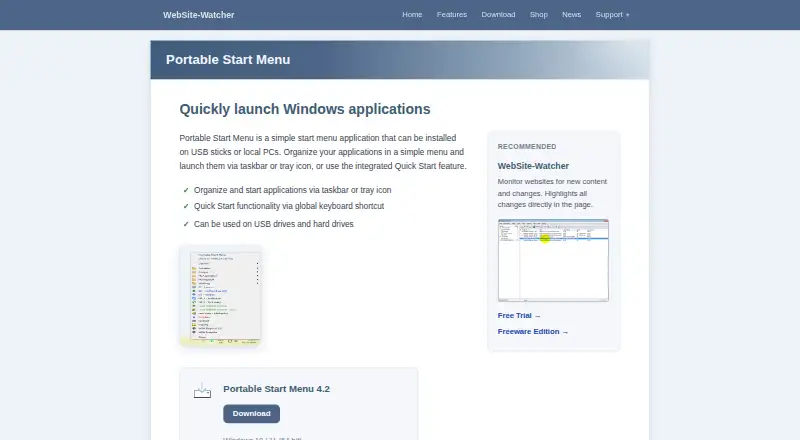
Task: Click checkmark beside Organize and start applications
Action: click(186, 190)
